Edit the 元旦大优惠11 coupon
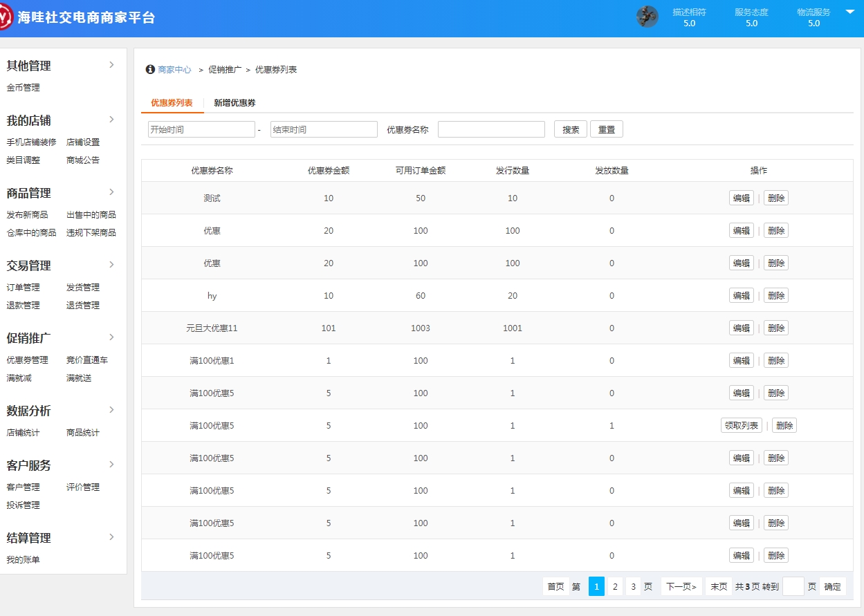The image size is (864, 616). 742,328
